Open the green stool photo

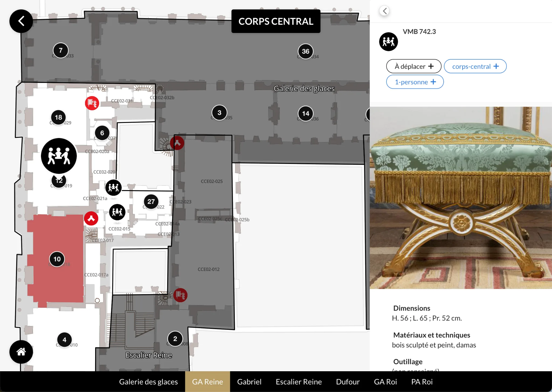pos(461,198)
